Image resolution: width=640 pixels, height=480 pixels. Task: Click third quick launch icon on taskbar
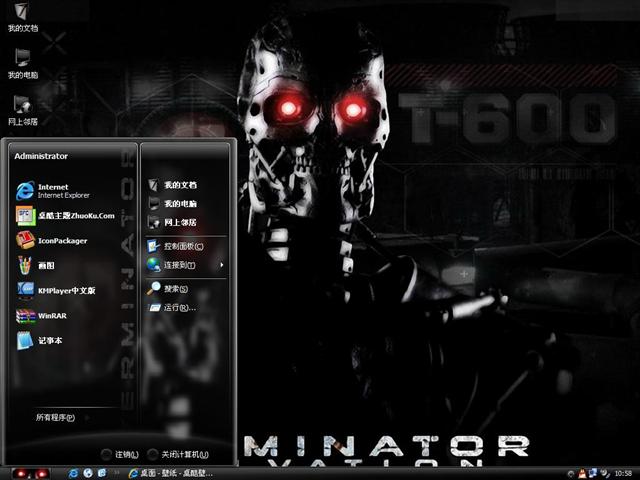[x=102, y=473]
